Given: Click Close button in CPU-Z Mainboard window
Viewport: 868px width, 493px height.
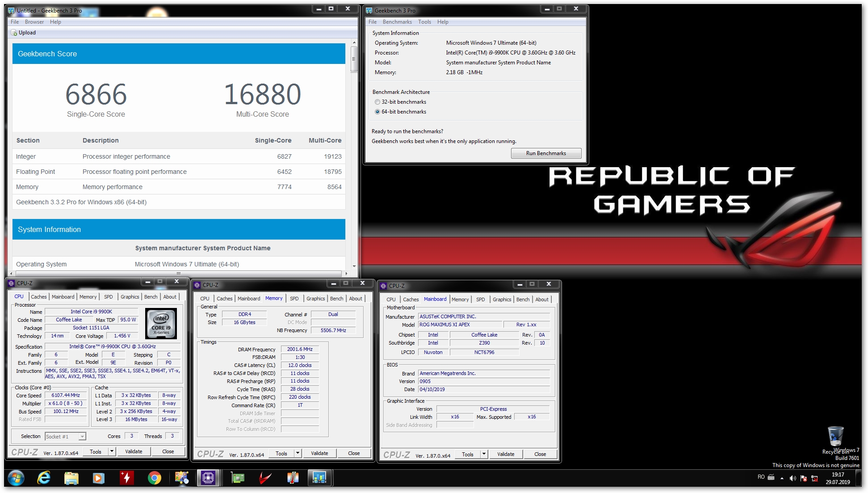Looking at the screenshot, I should click(540, 454).
